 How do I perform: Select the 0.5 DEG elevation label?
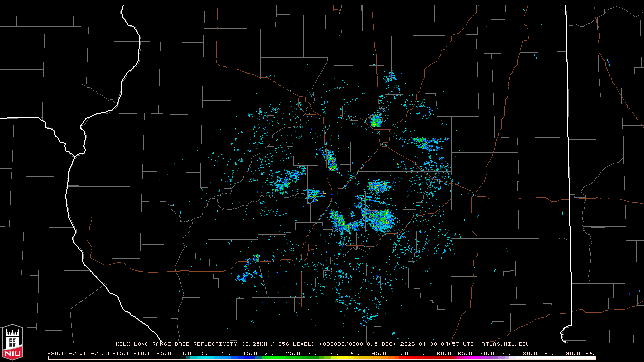[x=380, y=344]
